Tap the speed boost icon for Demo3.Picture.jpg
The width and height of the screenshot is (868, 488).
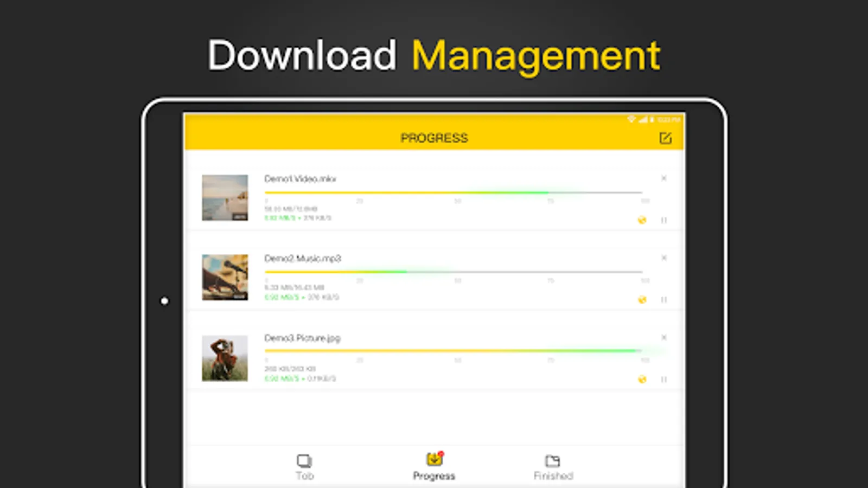click(x=642, y=378)
